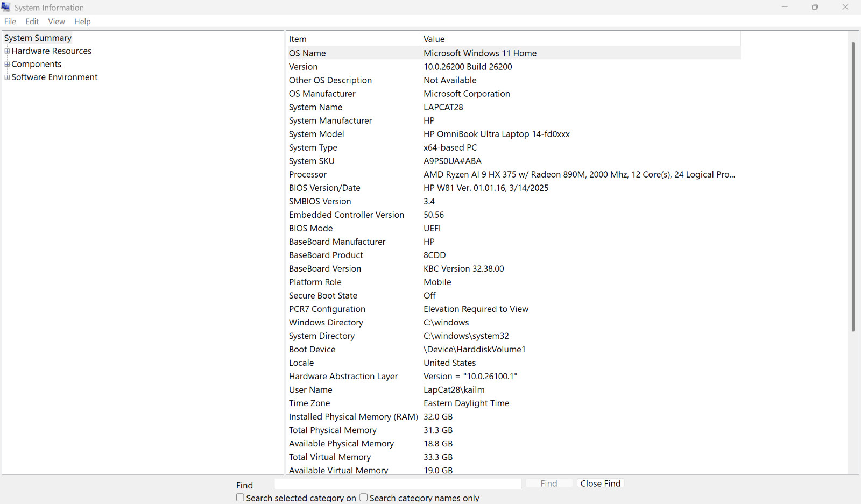This screenshot has width=861, height=504.
Task: Open the Edit menu
Action: point(32,22)
